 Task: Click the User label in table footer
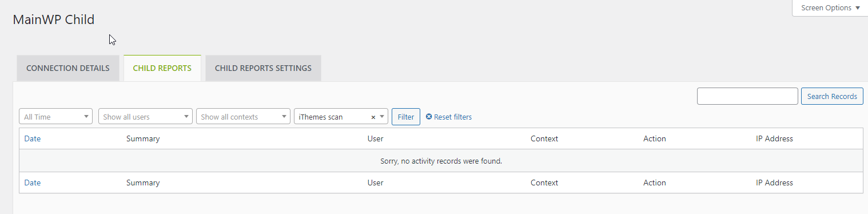coord(376,183)
